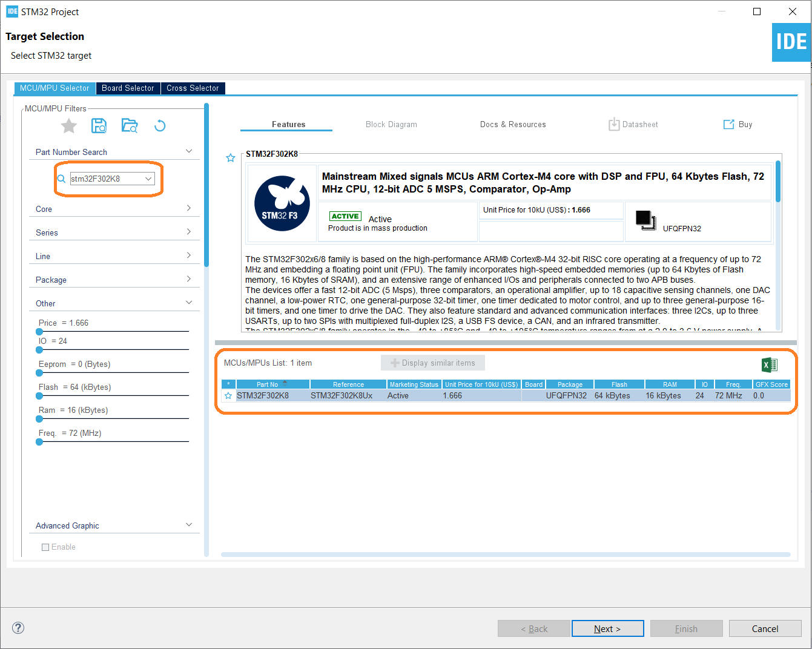Viewport: 812px width, 649px height.
Task: Collapse the Part Number Search section
Action: click(189, 151)
